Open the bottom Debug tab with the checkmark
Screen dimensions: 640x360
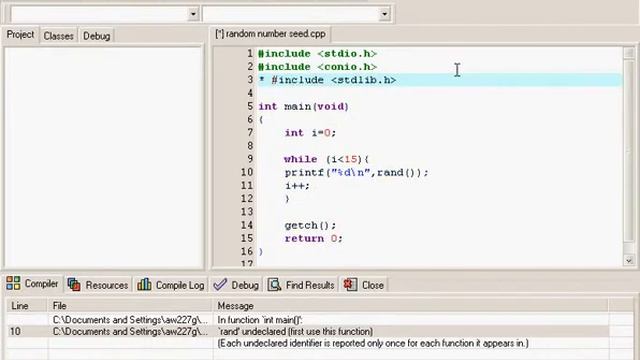click(x=236, y=285)
